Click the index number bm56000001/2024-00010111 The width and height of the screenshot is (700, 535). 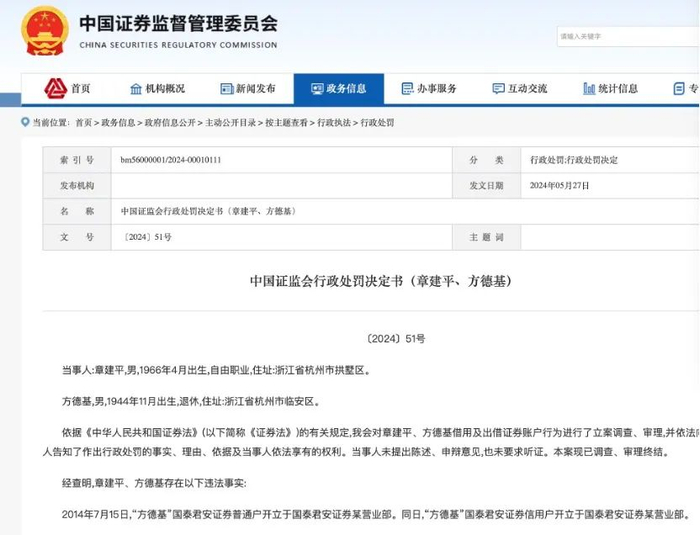[171, 160]
